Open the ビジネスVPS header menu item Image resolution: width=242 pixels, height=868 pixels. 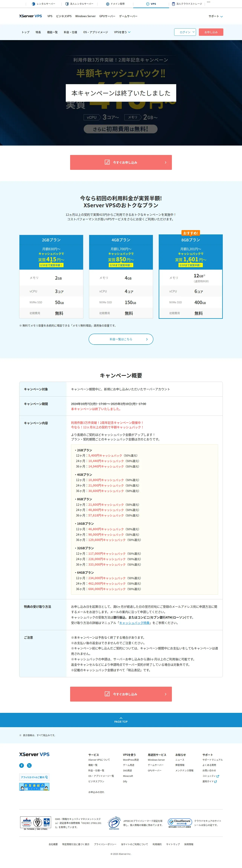[64, 16]
